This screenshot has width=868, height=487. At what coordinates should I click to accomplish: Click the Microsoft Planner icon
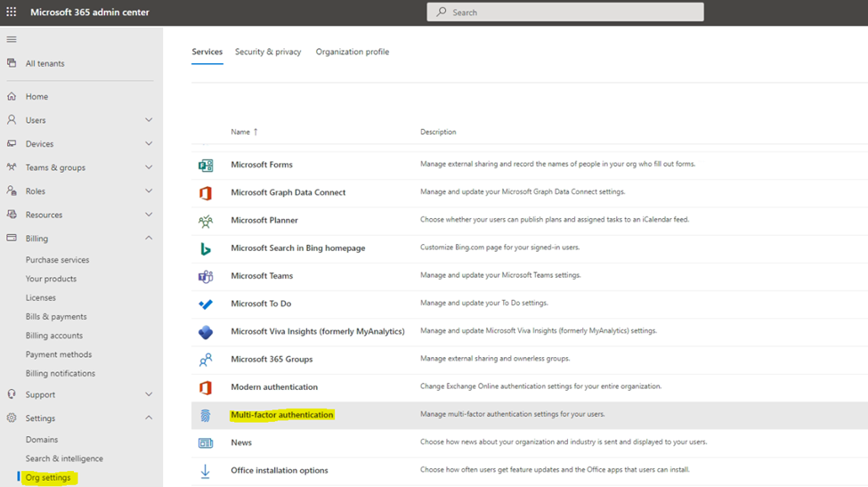coord(206,221)
